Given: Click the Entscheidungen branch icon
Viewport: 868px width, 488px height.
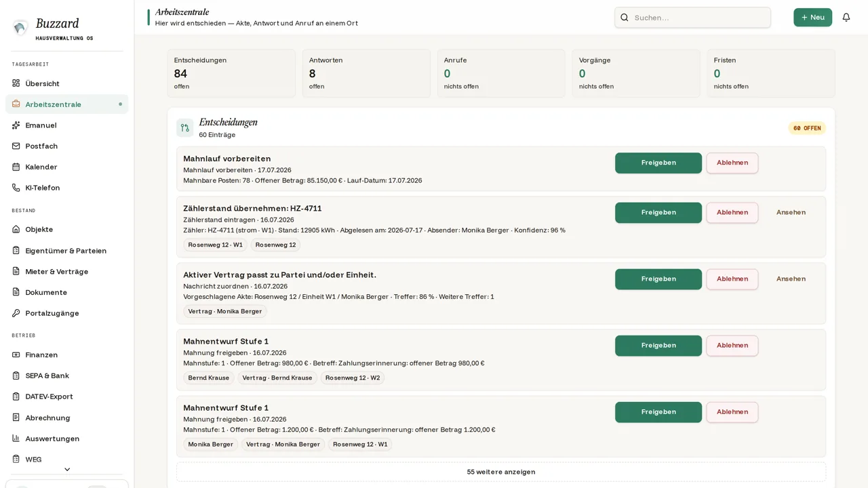Looking at the screenshot, I should 184,128.
